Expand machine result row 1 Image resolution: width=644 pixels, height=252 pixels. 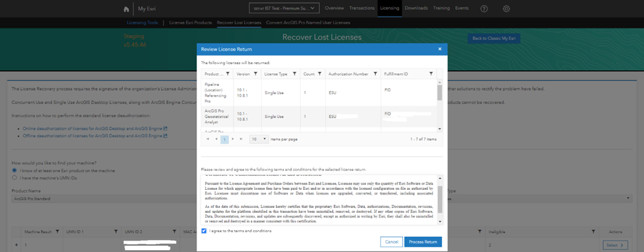(17, 245)
